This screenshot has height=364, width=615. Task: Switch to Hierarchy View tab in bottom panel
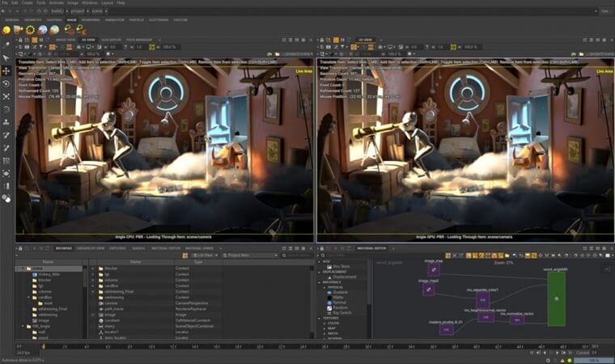[91, 248]
